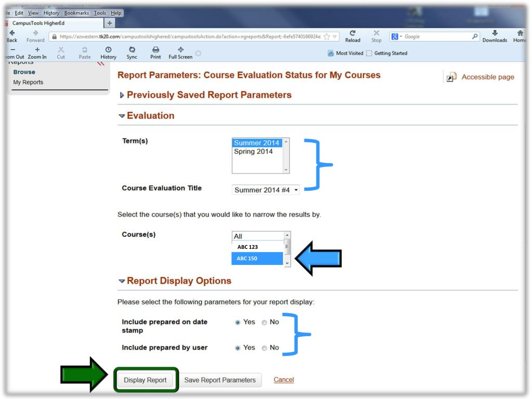Open the Edit menu

pyautogui.click(x=19, y=13)
